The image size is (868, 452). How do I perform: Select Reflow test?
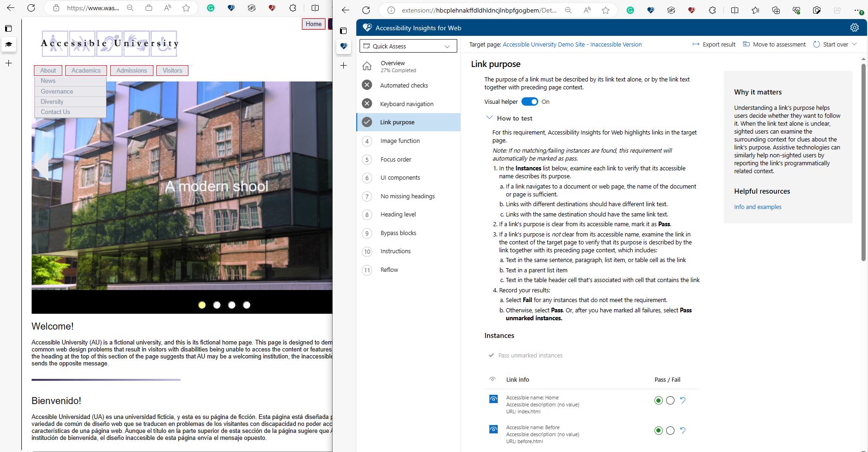[408, 270]
